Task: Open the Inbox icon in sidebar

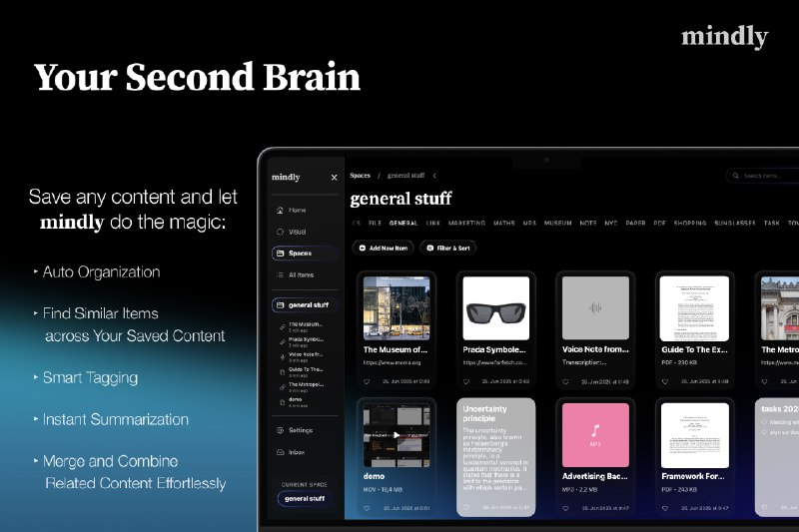Action: (280, 452)
